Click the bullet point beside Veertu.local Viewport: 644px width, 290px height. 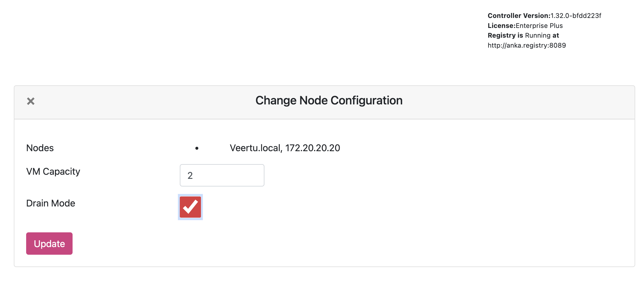coord(197,148)
